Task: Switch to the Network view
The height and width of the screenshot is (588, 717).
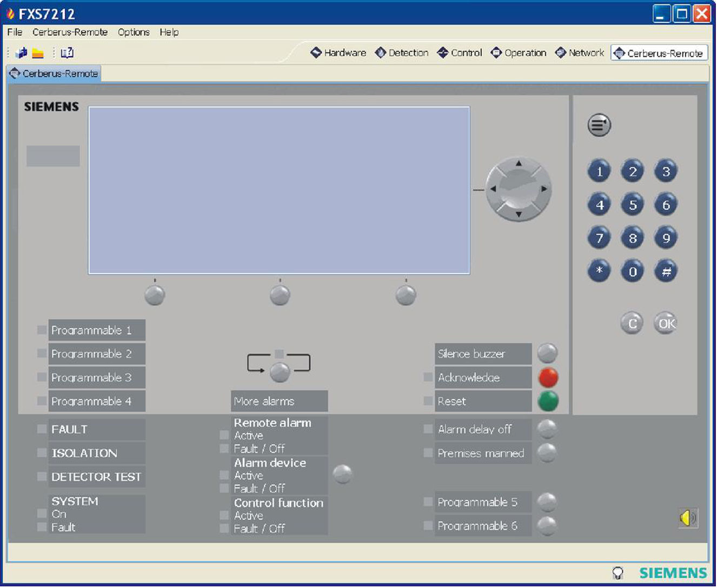Action: pos(580,53)
